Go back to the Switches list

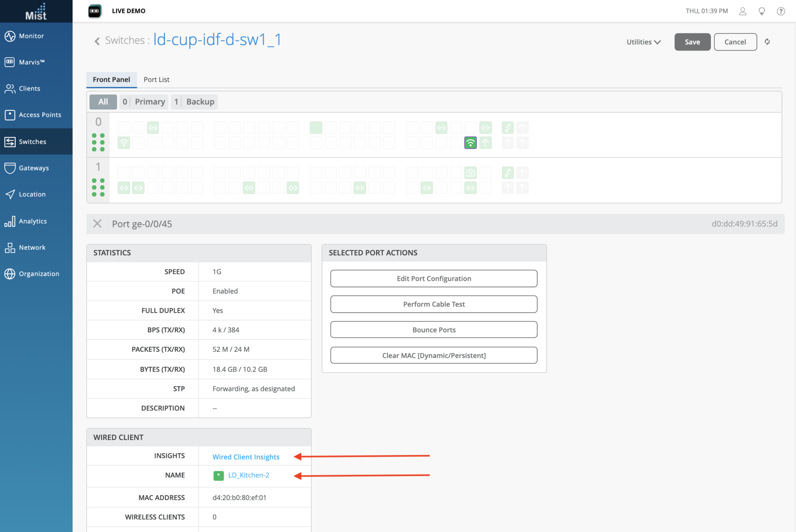[x=97, y=41]
